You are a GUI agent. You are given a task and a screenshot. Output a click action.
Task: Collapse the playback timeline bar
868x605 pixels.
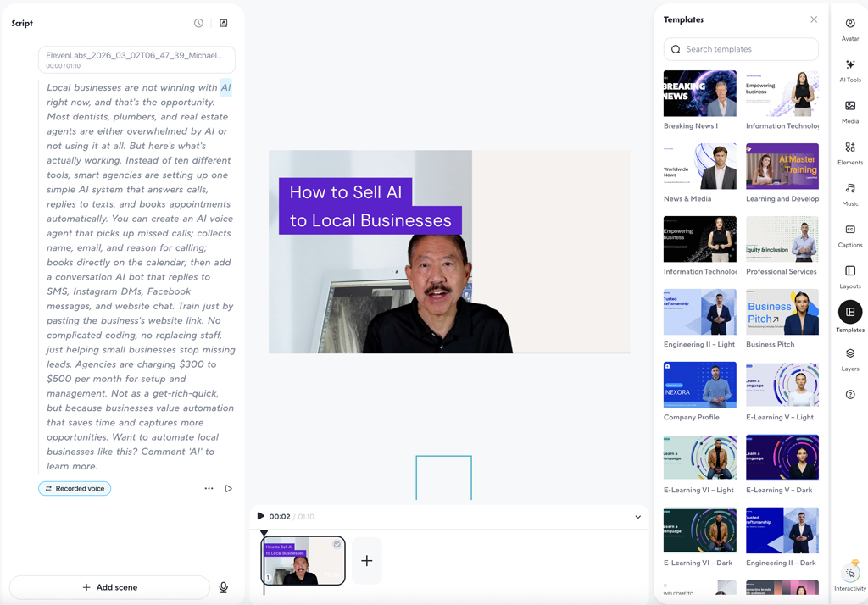click(x=638, y=515)
